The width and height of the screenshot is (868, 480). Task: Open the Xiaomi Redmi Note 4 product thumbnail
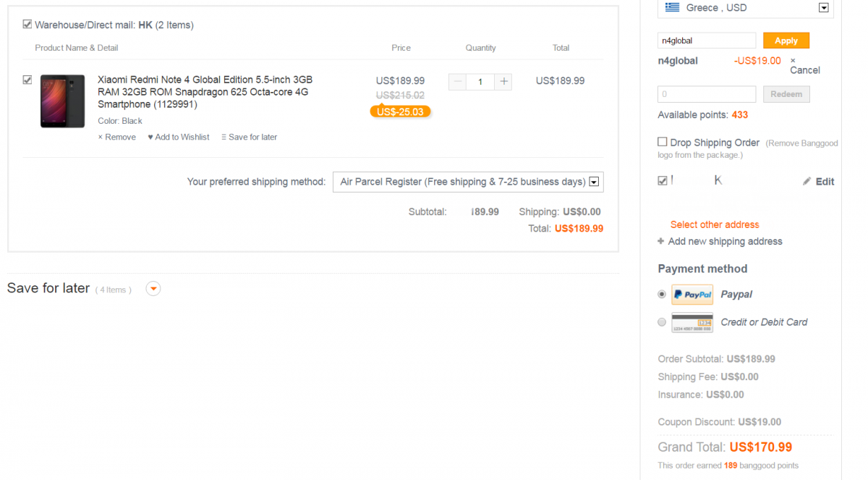coord(62,101)
